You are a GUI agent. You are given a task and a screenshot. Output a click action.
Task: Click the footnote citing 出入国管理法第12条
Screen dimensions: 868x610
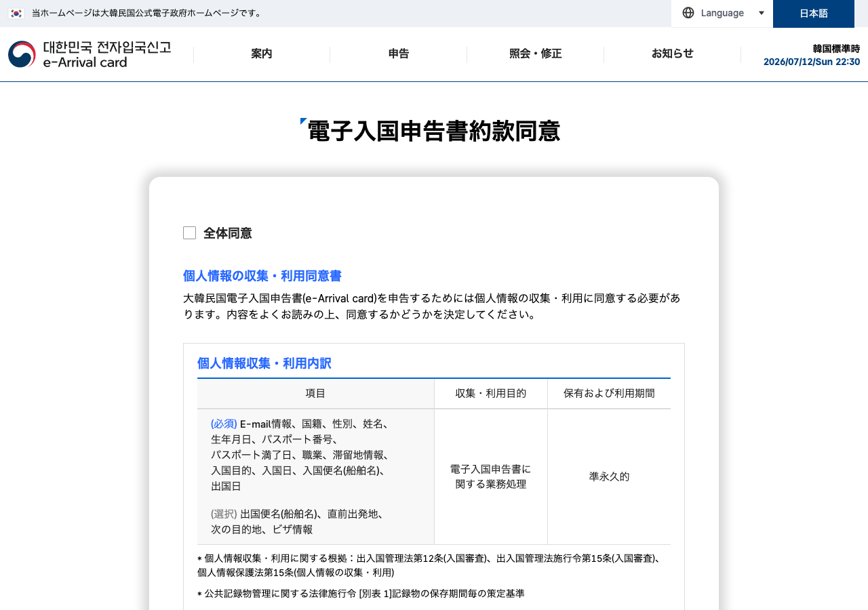click(431, 565)
